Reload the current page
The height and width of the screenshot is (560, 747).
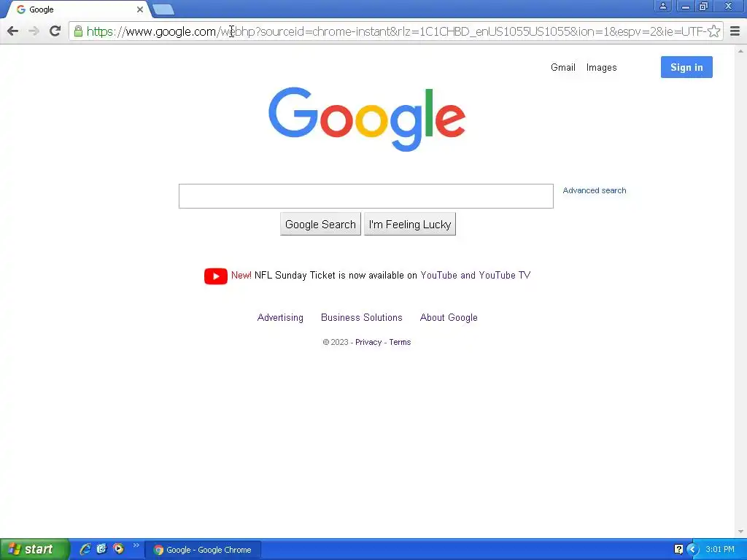(x=55, y=31)
